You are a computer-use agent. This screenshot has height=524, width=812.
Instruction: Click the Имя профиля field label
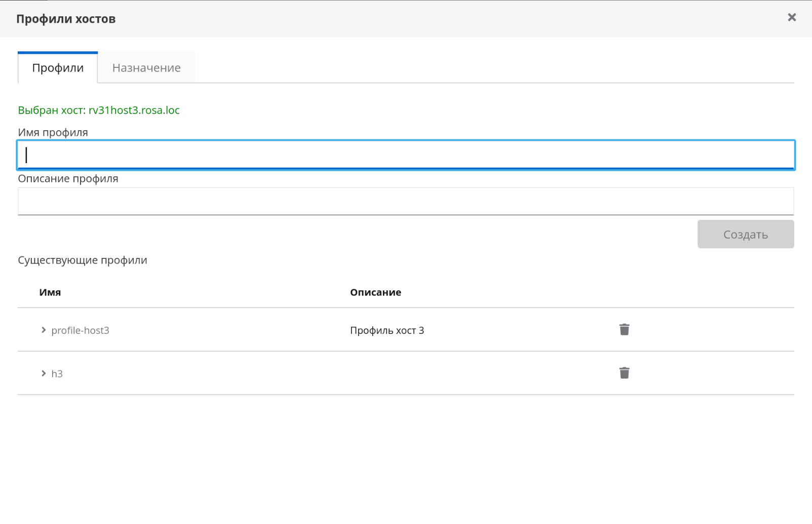click(x=53, y=133)
